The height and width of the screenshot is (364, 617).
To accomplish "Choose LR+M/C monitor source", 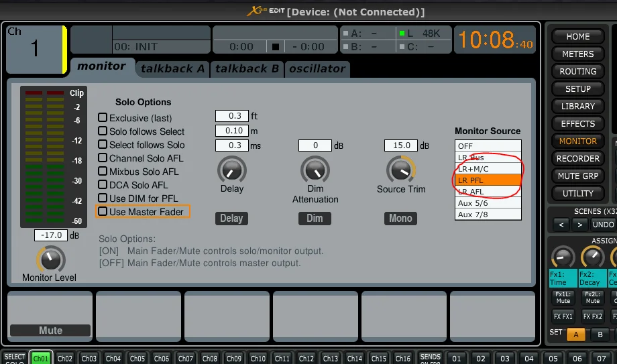I will coord(488,169).
